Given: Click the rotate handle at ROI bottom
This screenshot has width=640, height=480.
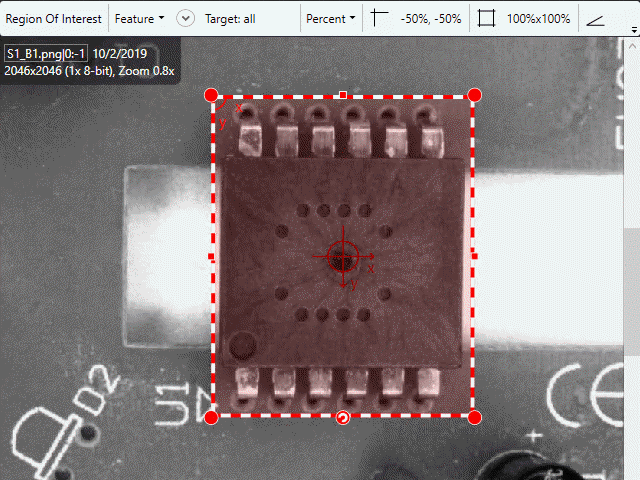Looking at the screenshot, I should click(343, 418).
